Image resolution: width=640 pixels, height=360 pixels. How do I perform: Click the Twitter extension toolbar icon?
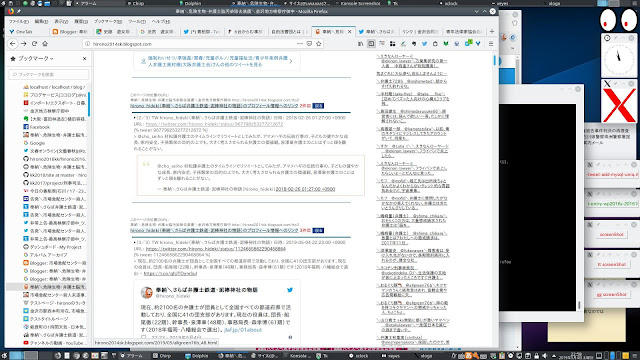424,44
